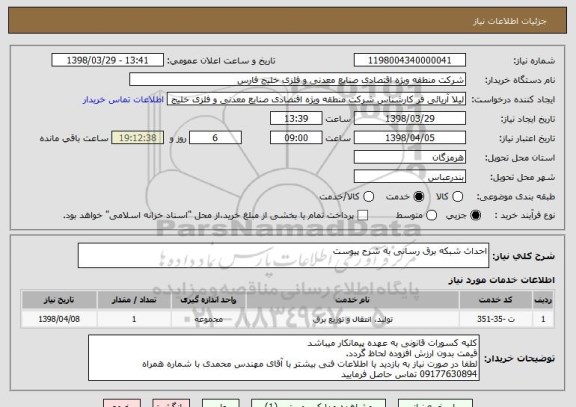Click the نوع فرآیند خرید label
The height and width of the screenshot is (407, 576).
pos(525,215)
